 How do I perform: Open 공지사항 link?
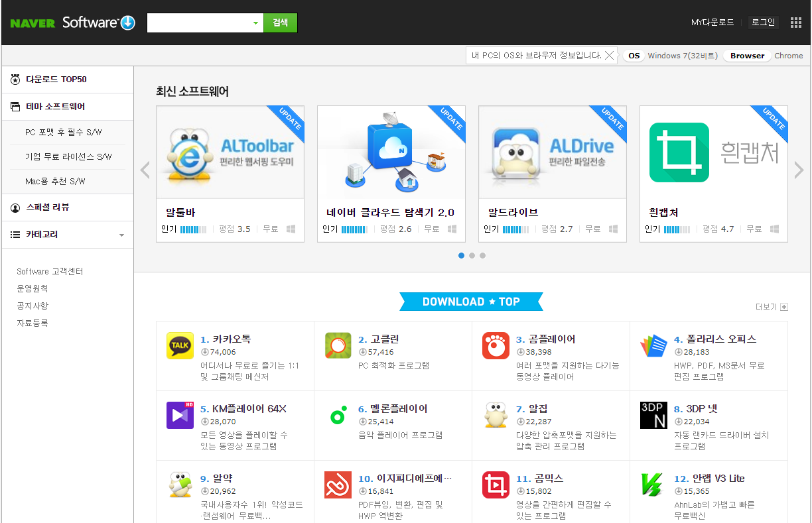pos(33,306)
